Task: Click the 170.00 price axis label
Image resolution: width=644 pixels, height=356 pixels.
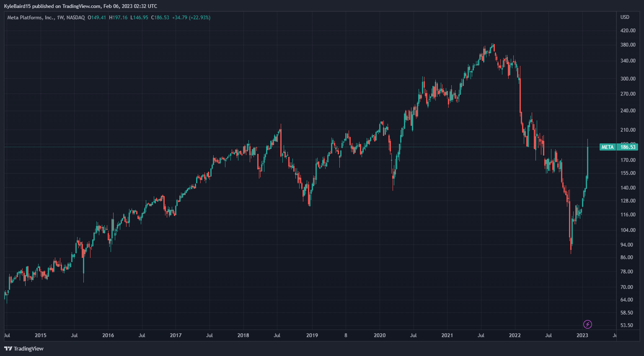Action: tap(628, 160)
